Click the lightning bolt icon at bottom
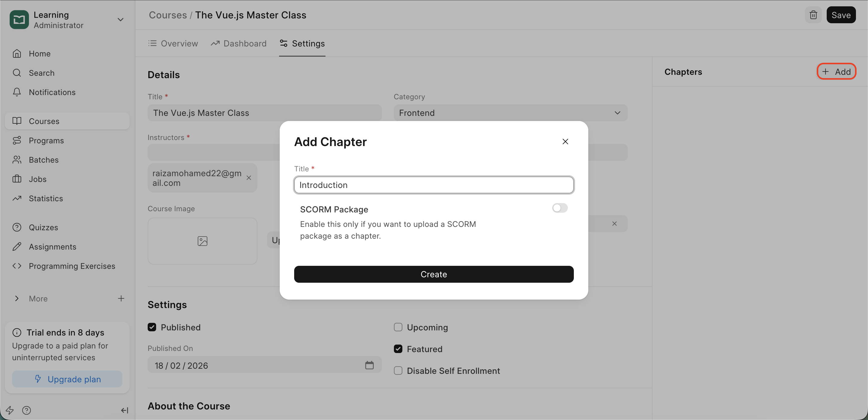This screenshot has height=420, width=868. click(x=10, y=410)
